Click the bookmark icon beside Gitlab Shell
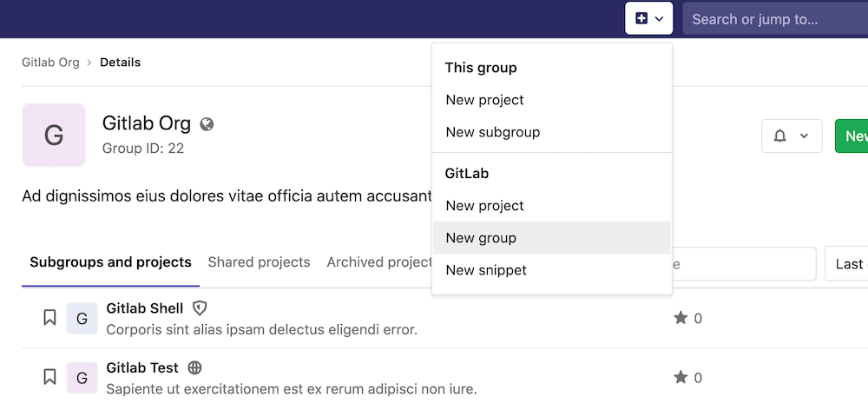Screen dimensions: 868x417 [x=49, y=318]
